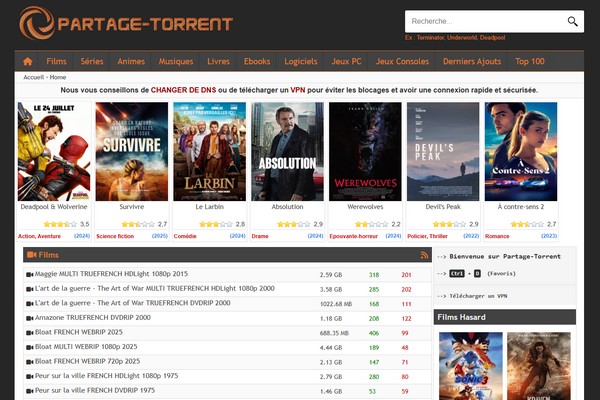Click the Partage-Torrent logo
600x400 pixels.
pyautogui.click(x=126, y=23)
